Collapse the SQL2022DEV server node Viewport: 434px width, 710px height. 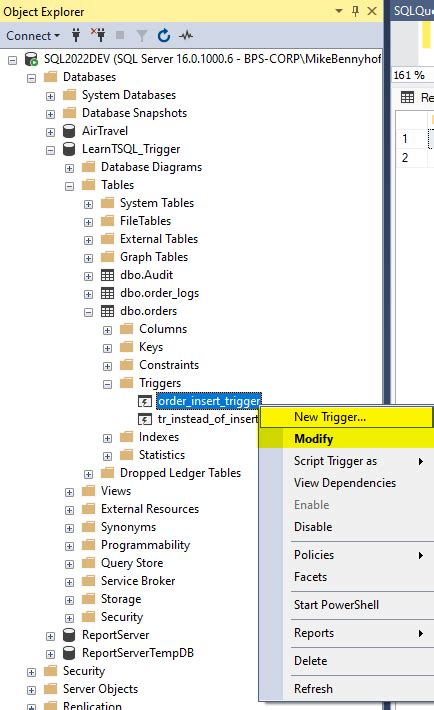point(13,60)
